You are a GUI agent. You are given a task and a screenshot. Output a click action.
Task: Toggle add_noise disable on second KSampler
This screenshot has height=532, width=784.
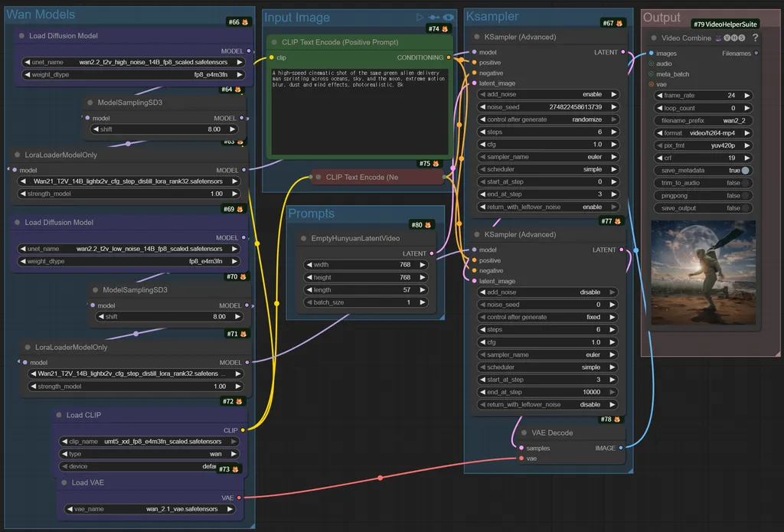click(547, 292)
